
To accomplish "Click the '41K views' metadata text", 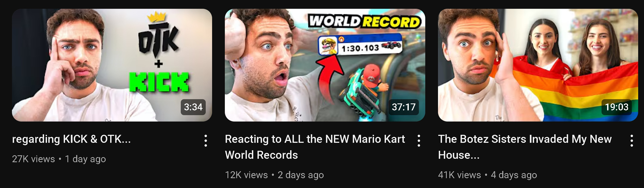I will (x=460, y=175).
